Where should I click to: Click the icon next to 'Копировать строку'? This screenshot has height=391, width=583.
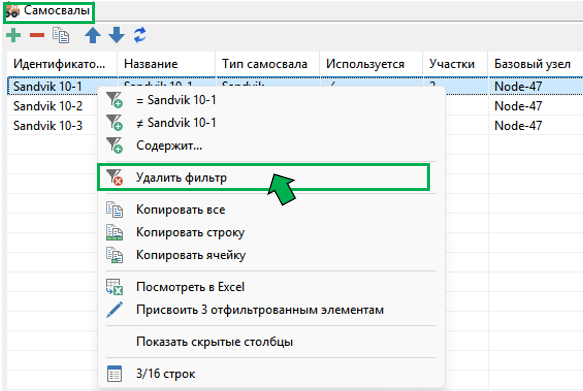(x=115, y=232)
